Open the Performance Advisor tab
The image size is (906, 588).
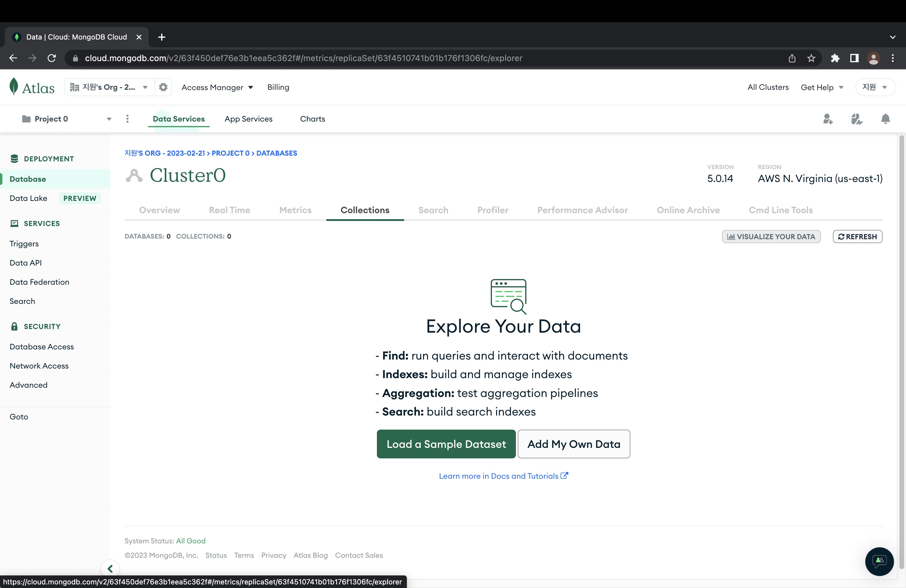582,210
